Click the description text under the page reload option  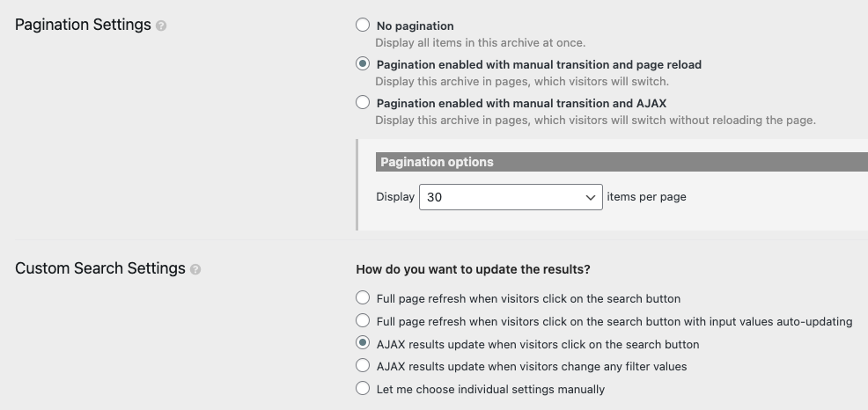tap(522, 81)
